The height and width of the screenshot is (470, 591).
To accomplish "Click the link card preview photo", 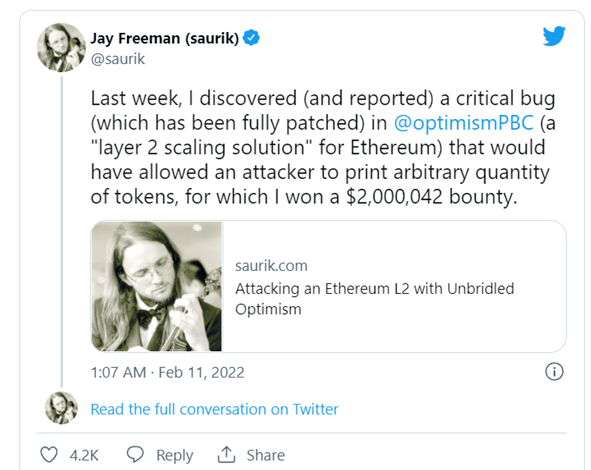I will 157,286.
